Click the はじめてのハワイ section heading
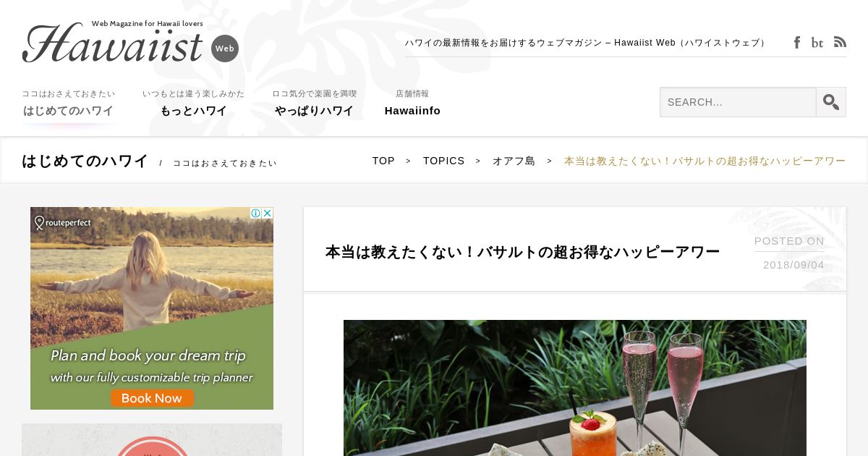 point(85,161)
